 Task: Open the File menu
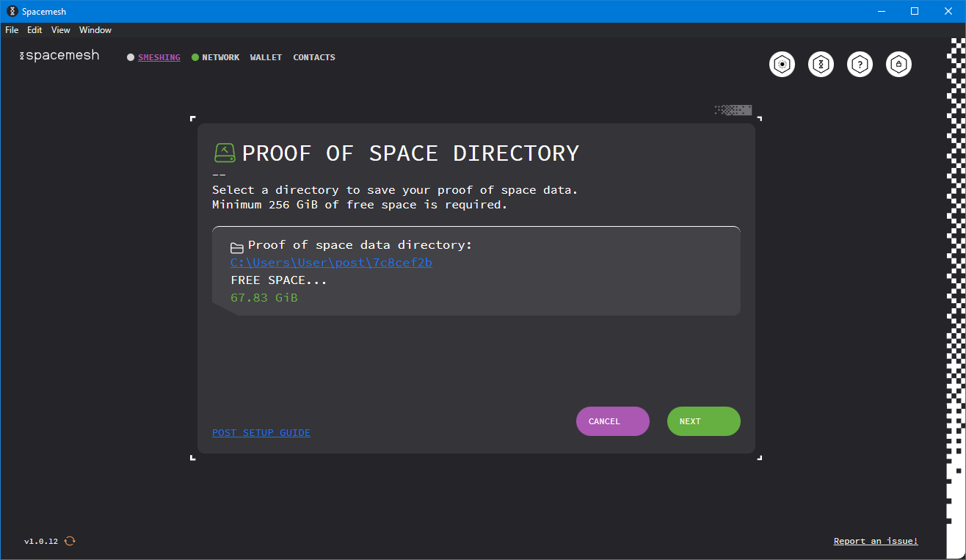12,30
